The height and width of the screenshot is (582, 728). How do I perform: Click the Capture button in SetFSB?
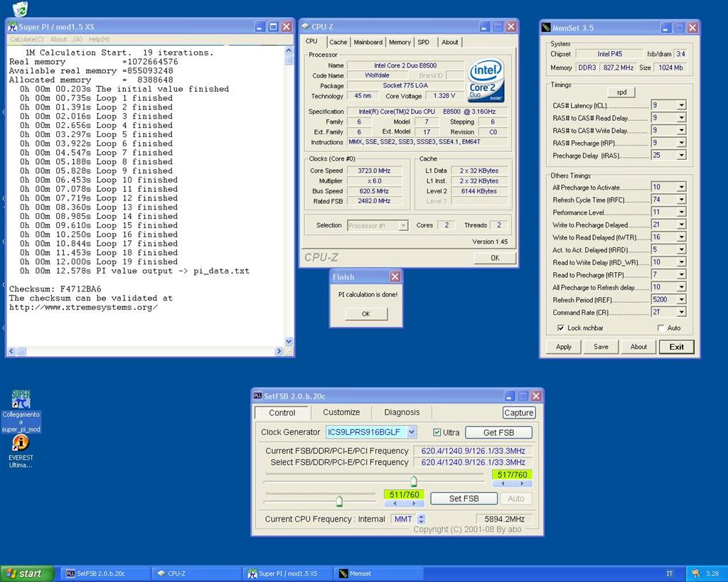[518, 413]
